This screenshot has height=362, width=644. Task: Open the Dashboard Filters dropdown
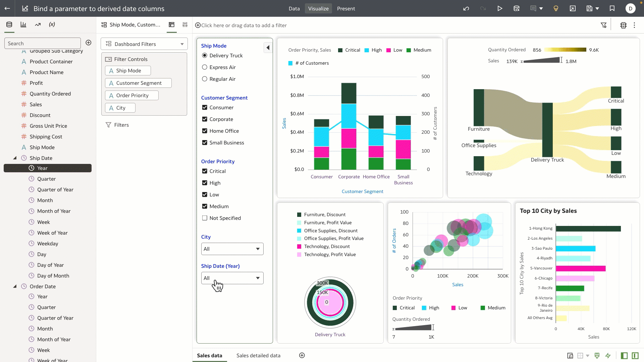(144, 44)
